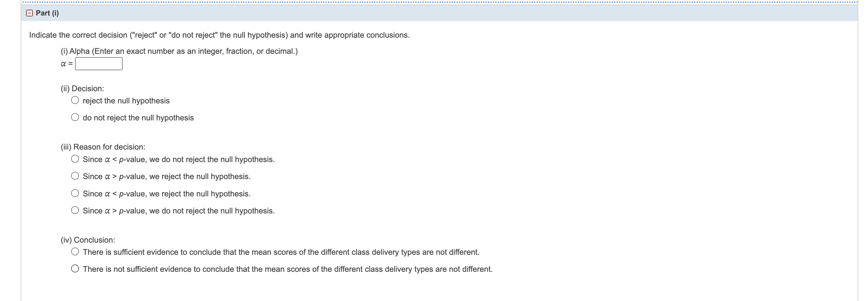Image resolution: width=868 pixels, height=301 pixels.
Task: Click the minus icon next to Part (i)
Action: [x=29, y=13]
